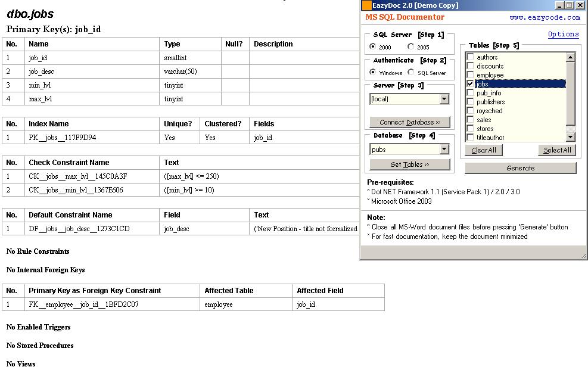Check the sales table checkbox
The height and width of the screenshot is (370, 588).
[470, 120]
